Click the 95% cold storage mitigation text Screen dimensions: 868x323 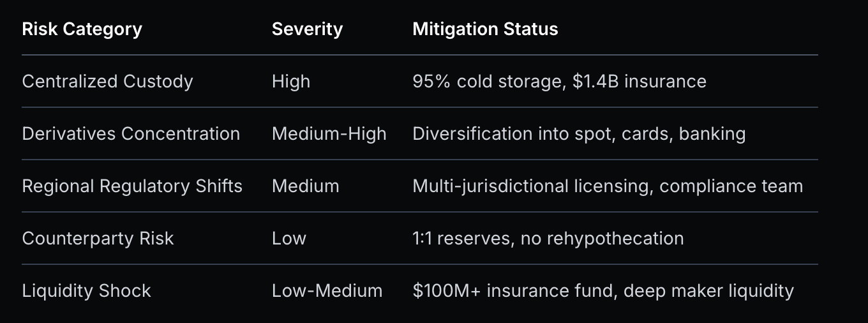coord(485,82)
